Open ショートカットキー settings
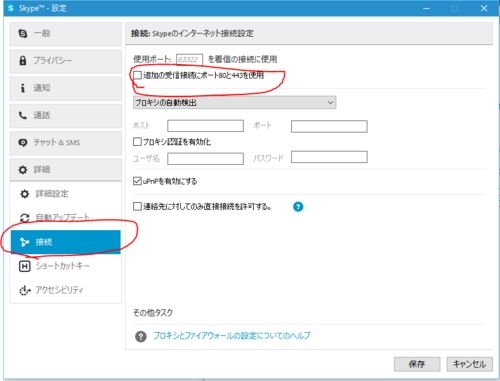This screenshot has height=381, width=500. pyautogui.click(x=65, y=266)
